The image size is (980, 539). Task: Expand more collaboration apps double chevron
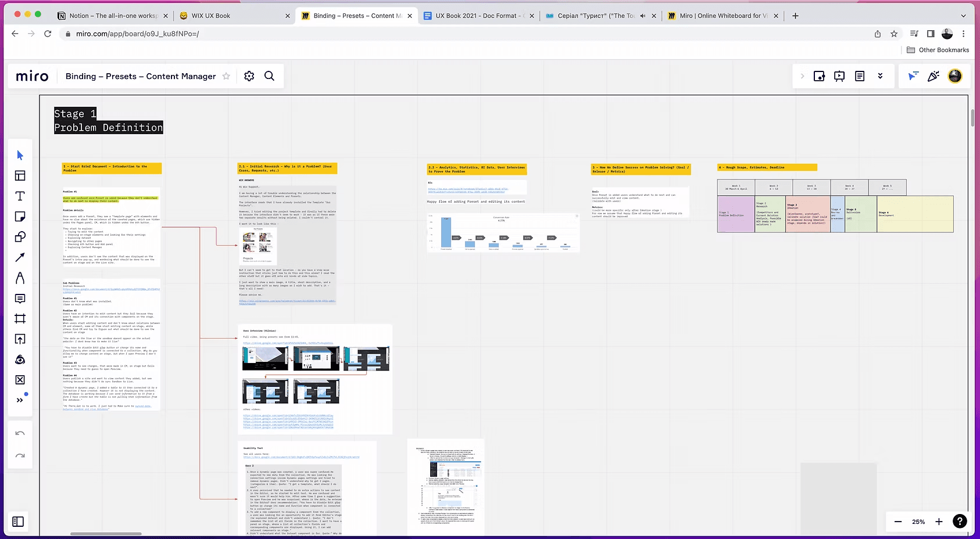tap(880, 76)
